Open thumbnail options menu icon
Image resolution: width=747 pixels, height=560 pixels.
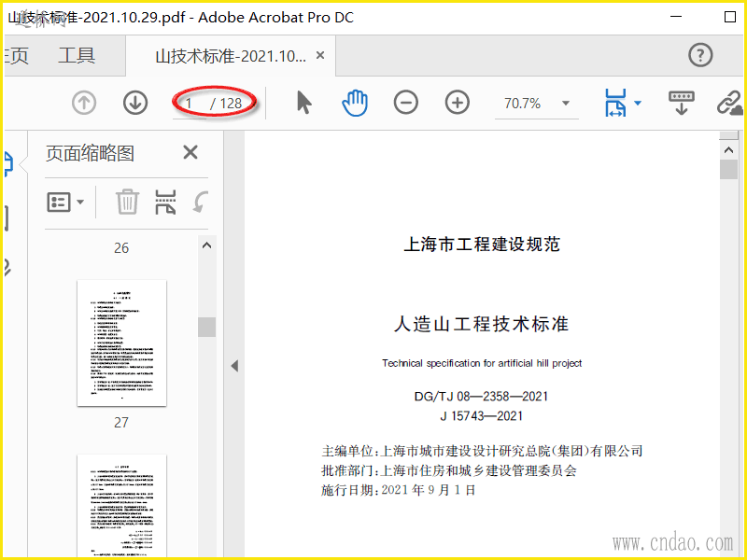point(64,203)
